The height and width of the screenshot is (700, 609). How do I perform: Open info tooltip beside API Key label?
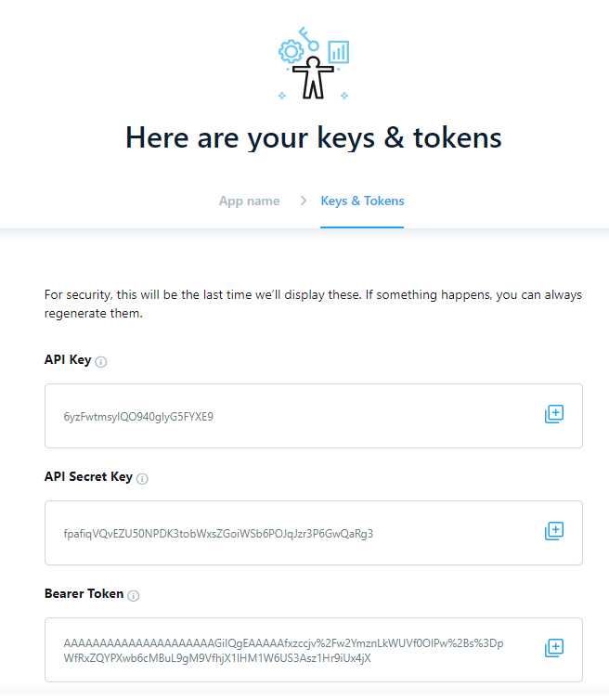click(x=101, y=362)
